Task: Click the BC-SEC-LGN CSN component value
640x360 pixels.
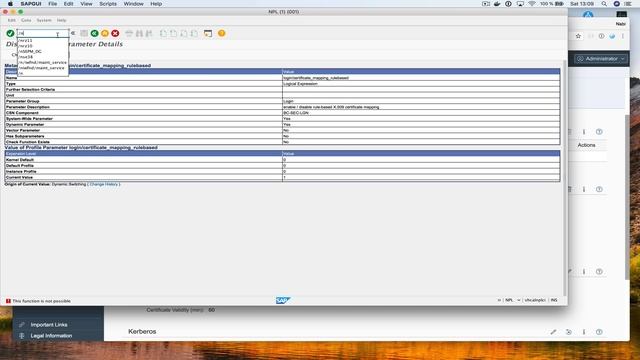Action: 296,113
